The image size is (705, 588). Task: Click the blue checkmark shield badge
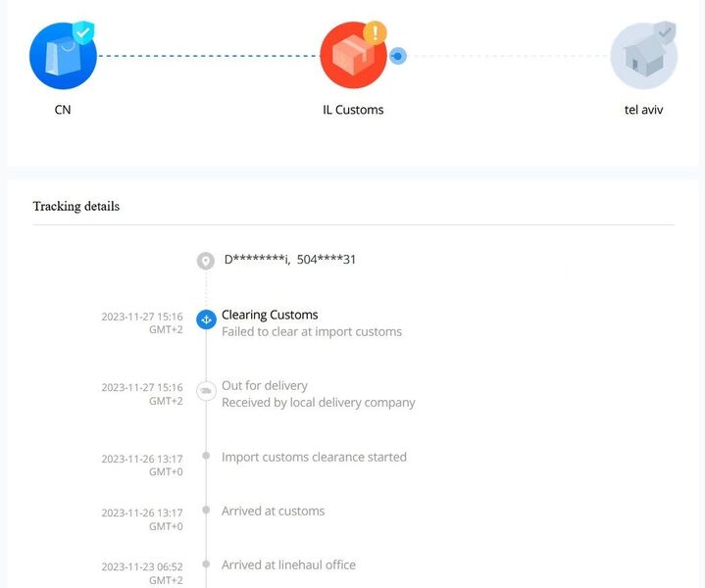pyautogui.click(x=83, y=32)
